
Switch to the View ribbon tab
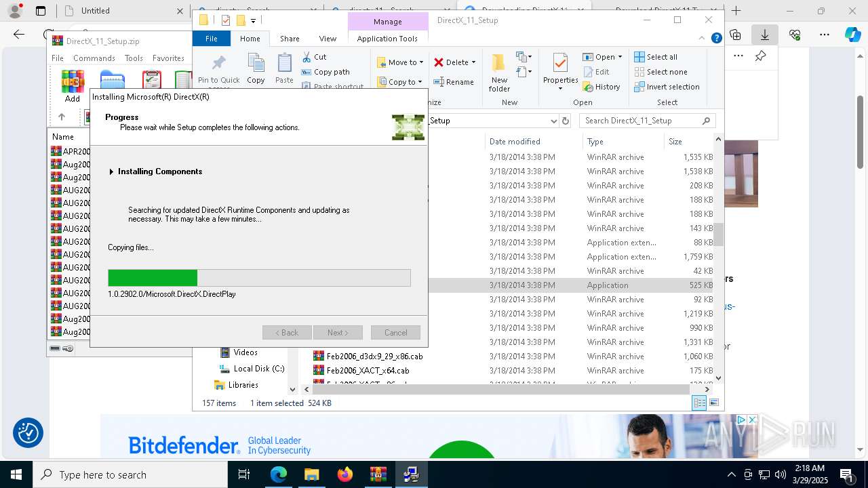click(x=328, y=39)
